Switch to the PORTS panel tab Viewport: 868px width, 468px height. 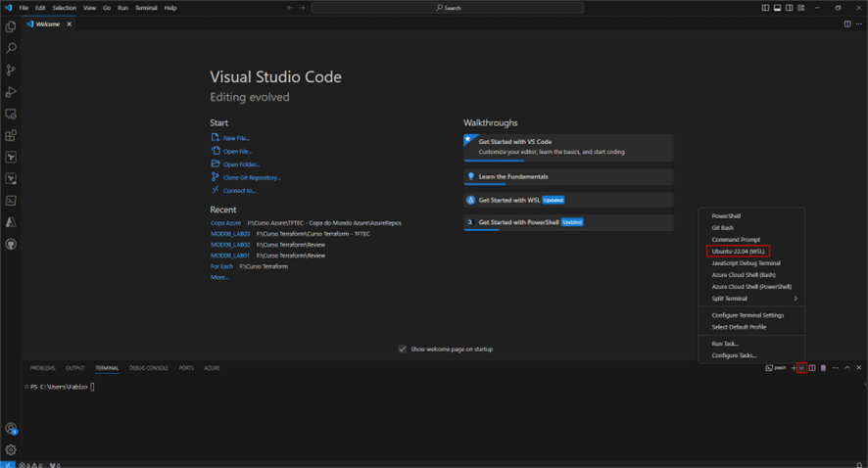[x=186, y=368]
